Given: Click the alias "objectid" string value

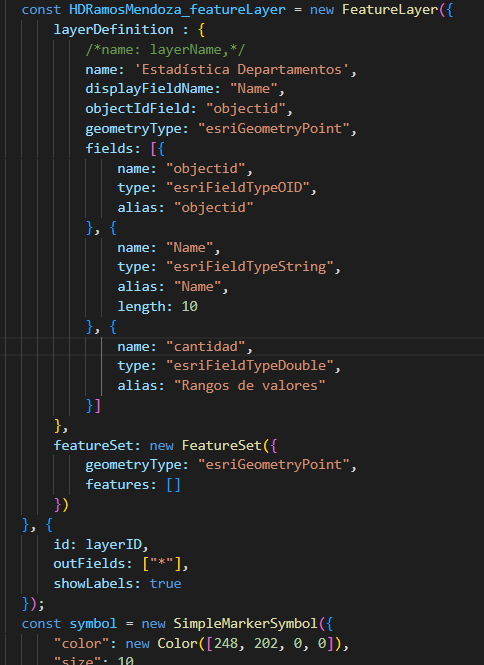Looking at the screenshot, I should click(214, 208).
